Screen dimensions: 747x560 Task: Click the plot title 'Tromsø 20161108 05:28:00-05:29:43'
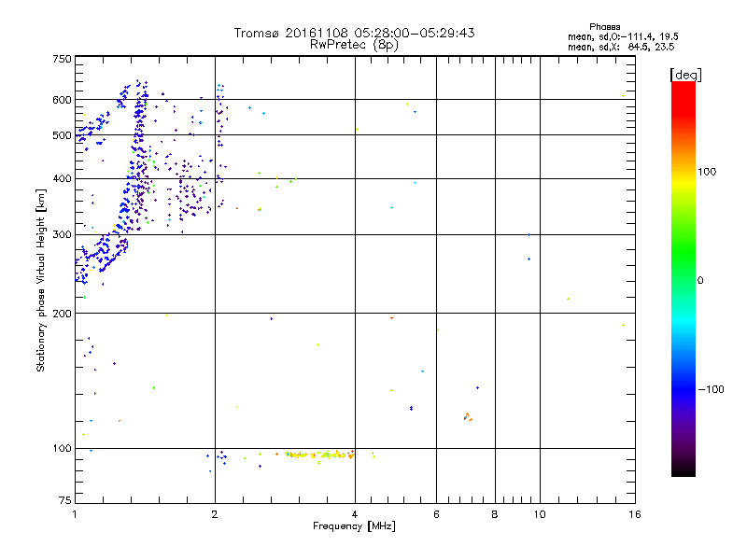[x=354, y=33]
